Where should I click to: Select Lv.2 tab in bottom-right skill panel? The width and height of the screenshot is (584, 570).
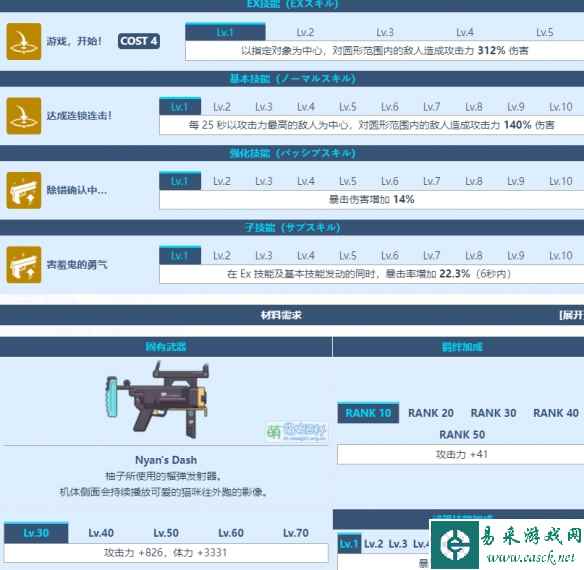click(x=374, y=544)
